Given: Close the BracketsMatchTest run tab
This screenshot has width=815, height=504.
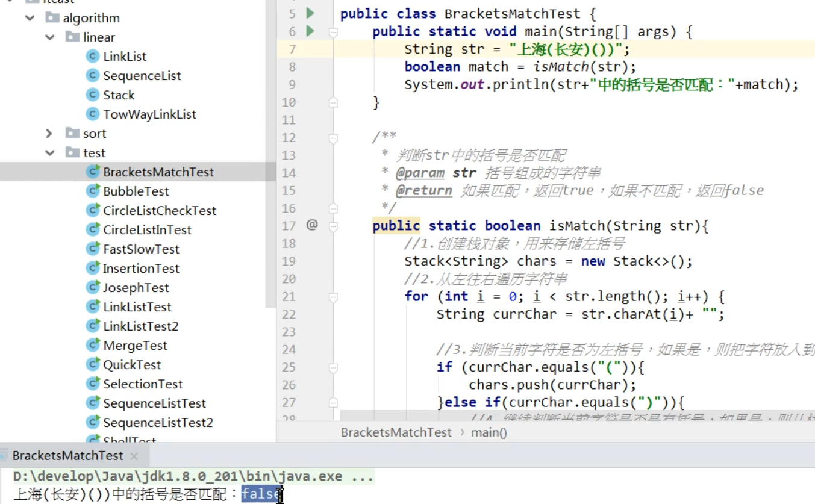Looking at the screenshot, I should [x=134, y=456].
